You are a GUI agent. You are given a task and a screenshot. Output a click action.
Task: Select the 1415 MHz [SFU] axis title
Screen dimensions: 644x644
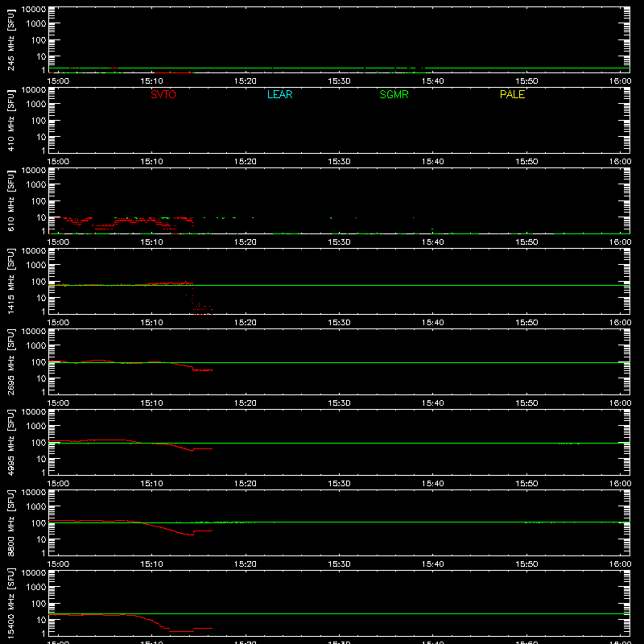[11, 281]
